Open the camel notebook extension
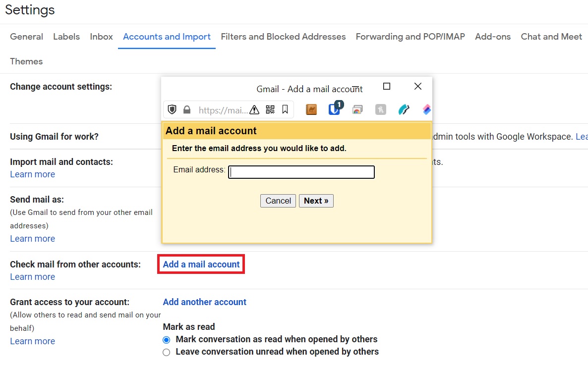Viewport: 588px width, 368px height. tap(311, 109)
